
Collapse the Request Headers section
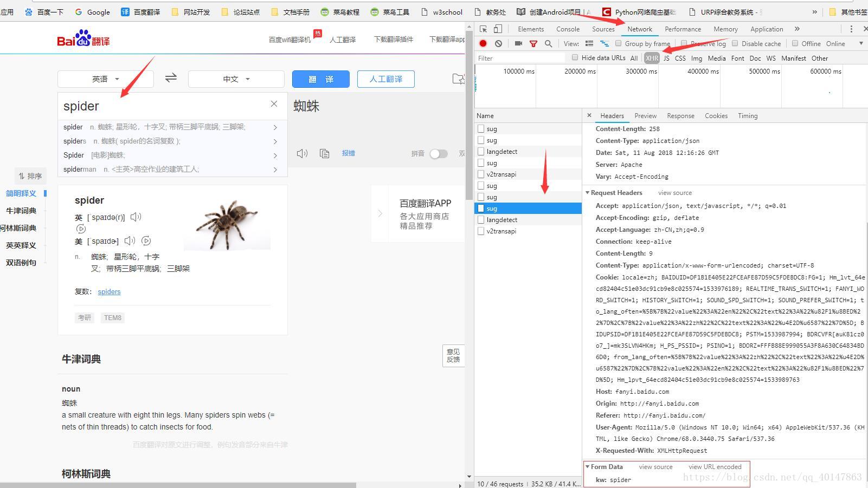[x=587, y=193]
